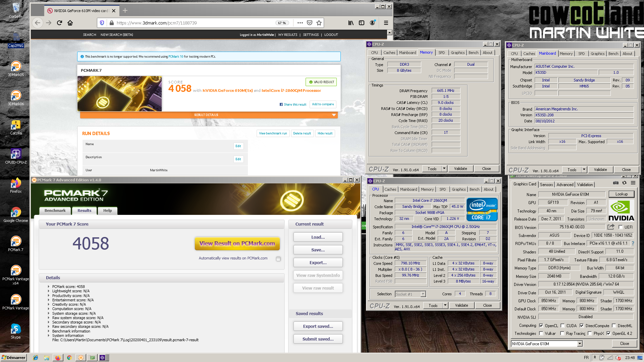Toggle Firefox sidebar view icon

click(x=362, y=23)
